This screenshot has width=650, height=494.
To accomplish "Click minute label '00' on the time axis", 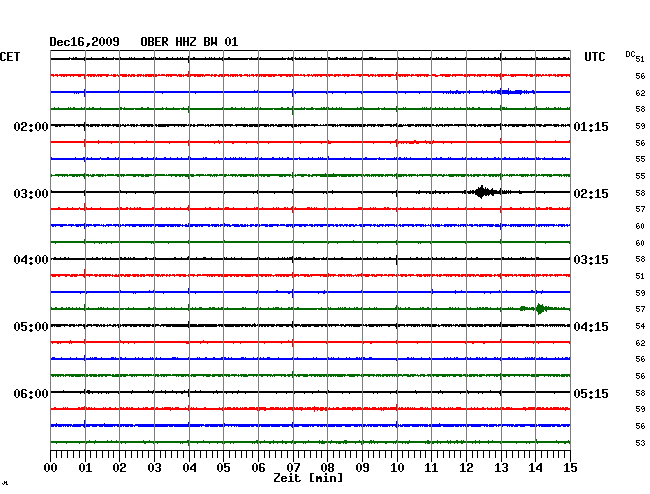I will pos(51,467).
